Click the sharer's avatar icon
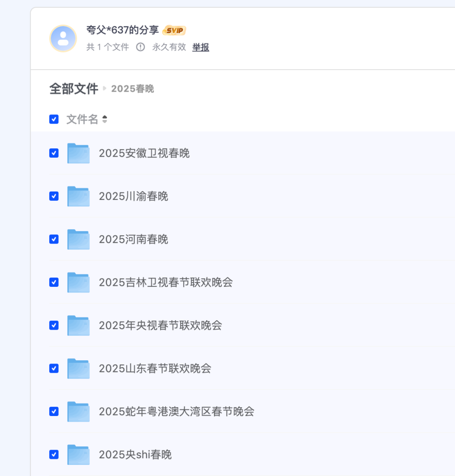Screen dimensions: 455x476 [x=63, y=39]
